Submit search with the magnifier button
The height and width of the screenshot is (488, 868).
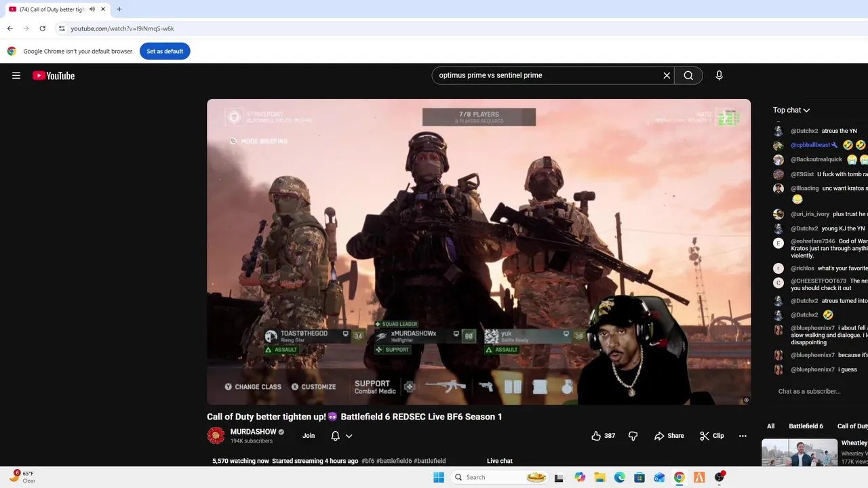[x=688, y=75]
